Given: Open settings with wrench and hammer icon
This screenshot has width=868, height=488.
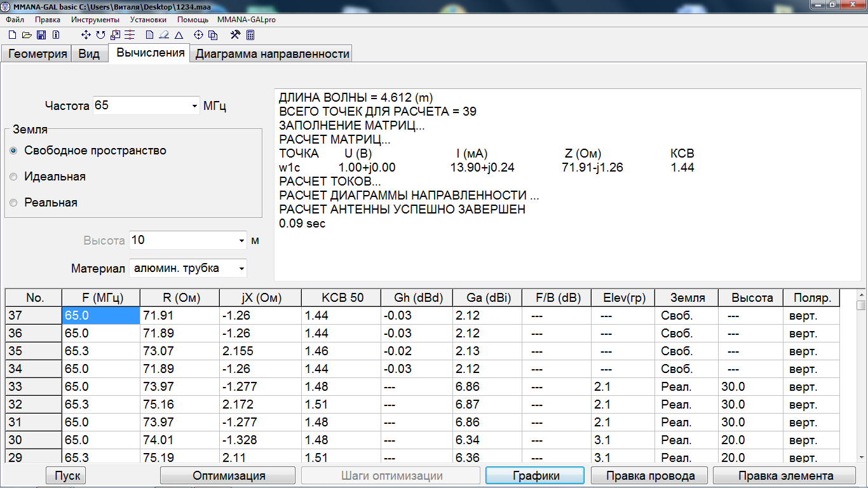Looking at the screenshot, I should pos(235,35).
